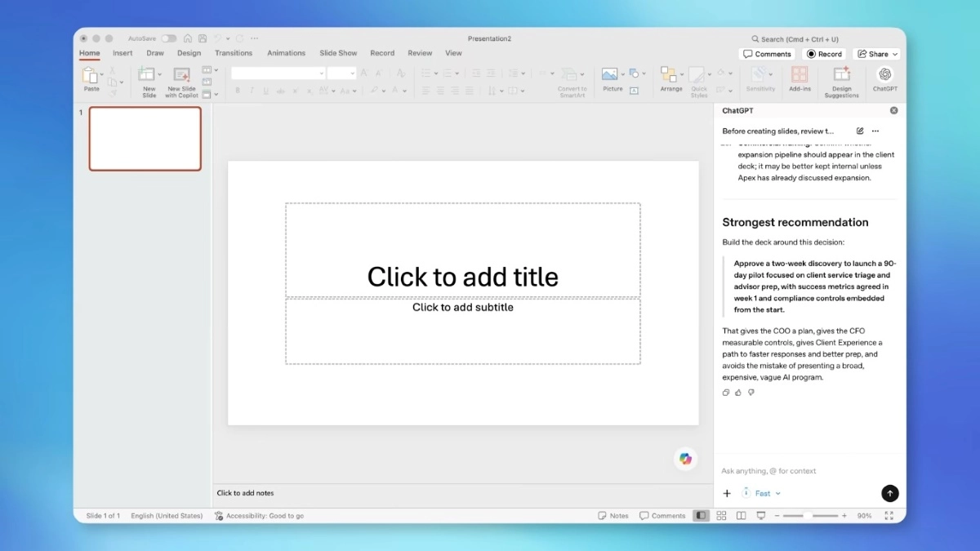Click the Convert to SmartArt icon
Screen dimensions: 980x551
pyautogui.click(x=570, y=74)
